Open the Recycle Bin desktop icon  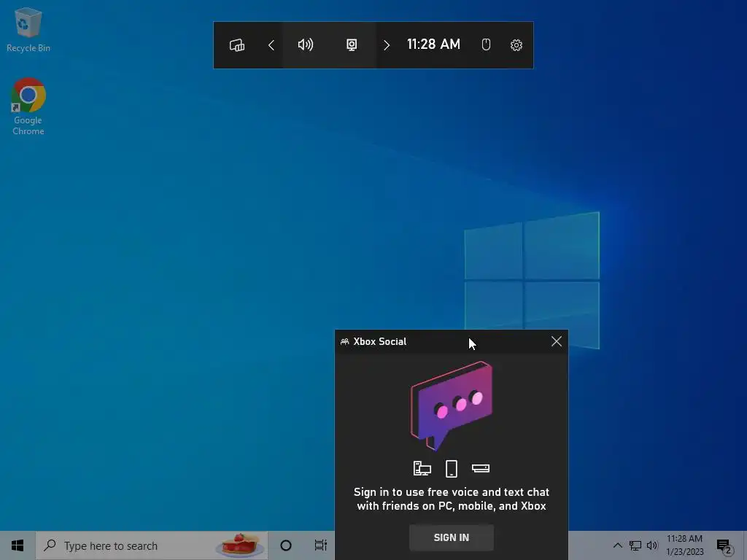coord(28,29)
